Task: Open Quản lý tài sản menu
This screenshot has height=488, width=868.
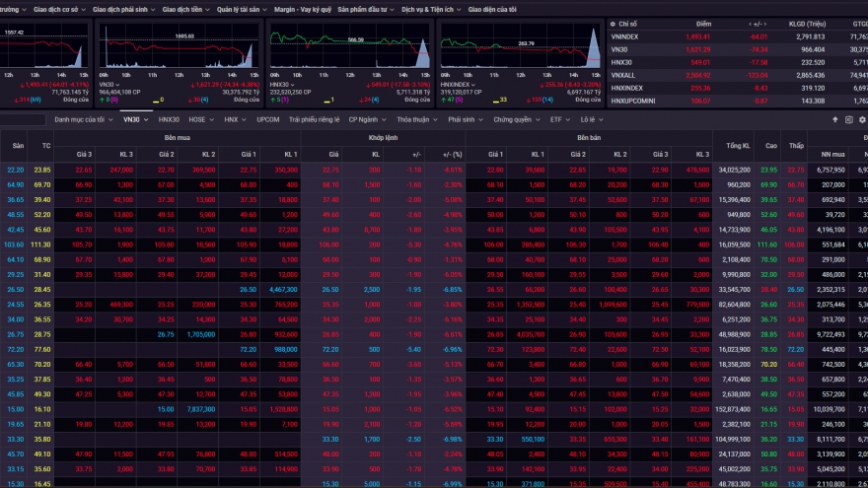Action: click(239, 9)
